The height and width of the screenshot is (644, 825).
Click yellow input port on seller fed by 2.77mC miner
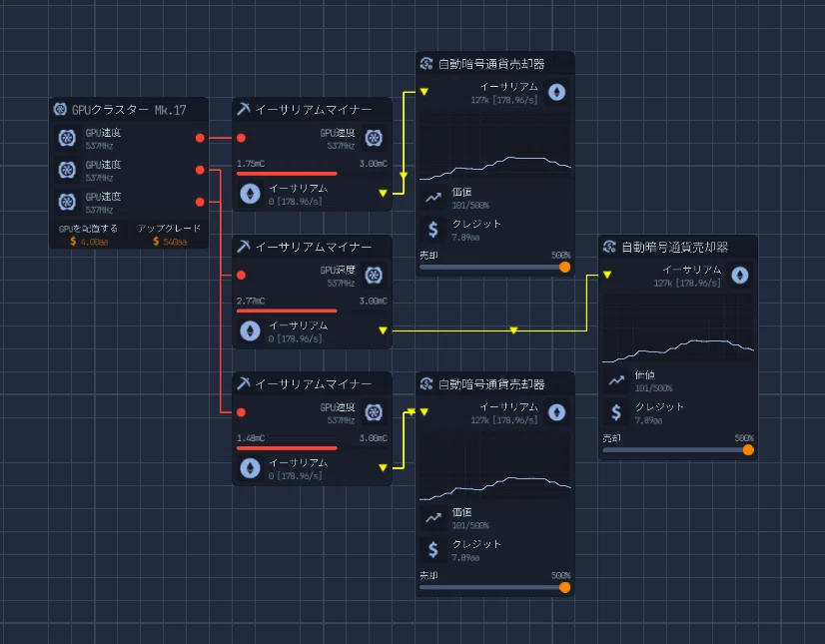coord(607,276)
